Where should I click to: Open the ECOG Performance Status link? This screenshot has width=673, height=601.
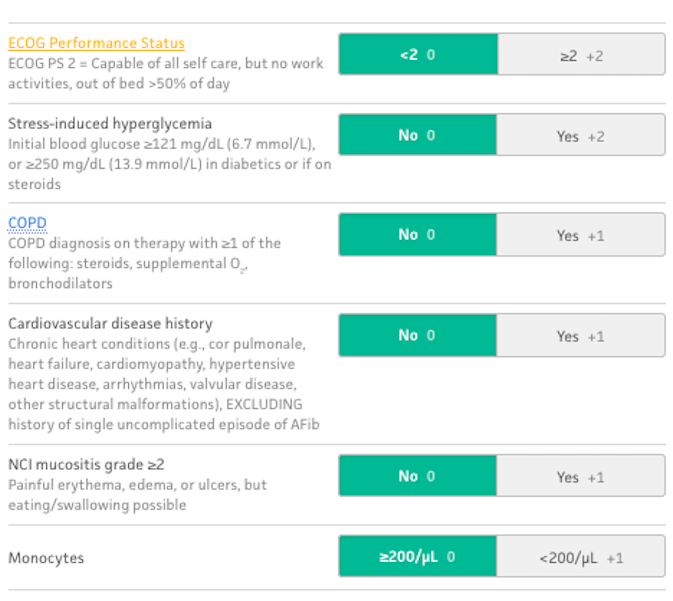pyautogui.click(x=97, y=43)
